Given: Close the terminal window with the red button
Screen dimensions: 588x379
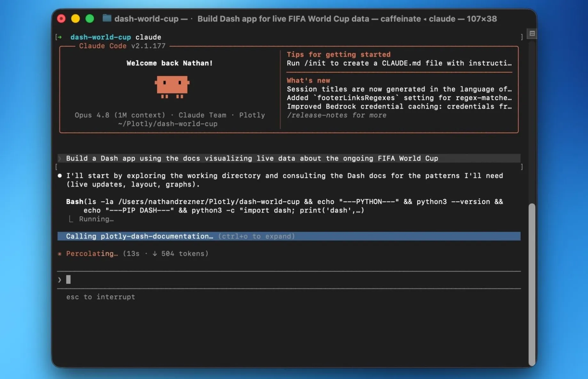Looking at the screenshot, I should click(x=61, y=19).
